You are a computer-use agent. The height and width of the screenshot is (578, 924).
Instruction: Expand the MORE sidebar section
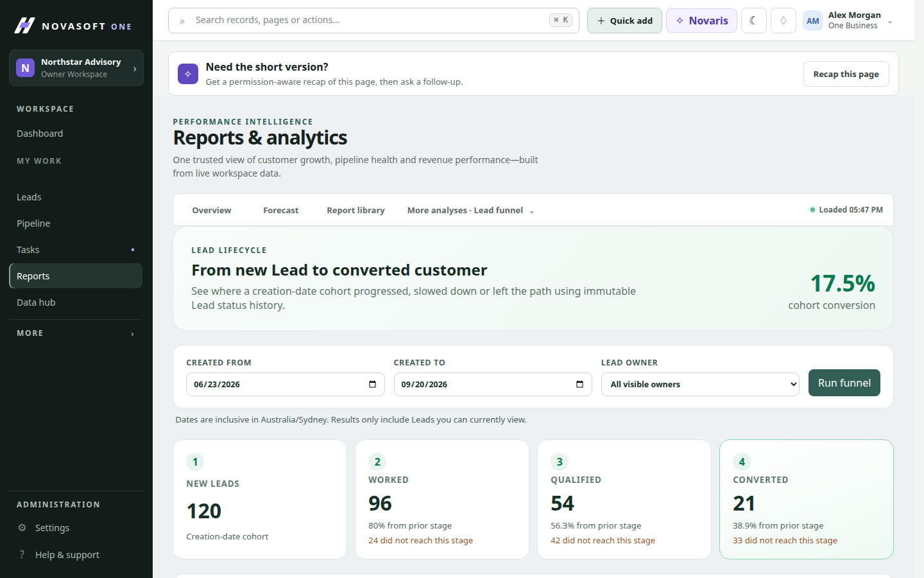click(76, 333)
